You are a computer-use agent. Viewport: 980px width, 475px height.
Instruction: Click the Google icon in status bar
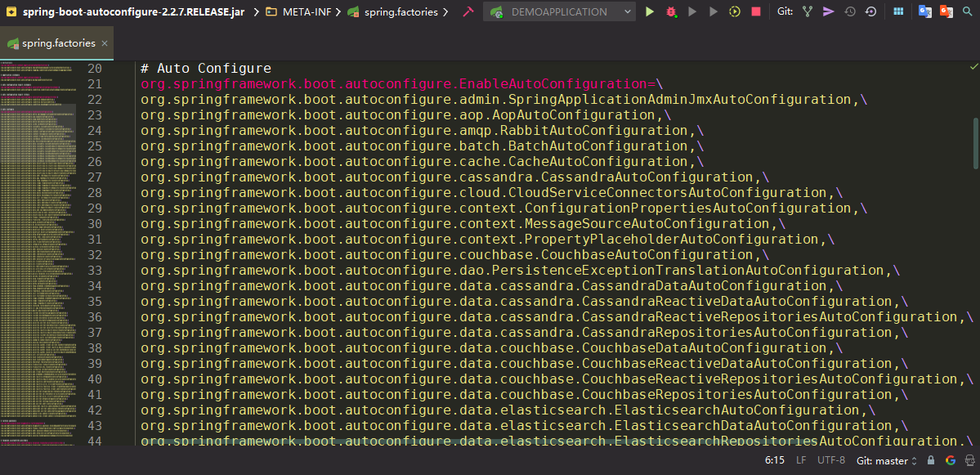(951, 460)
